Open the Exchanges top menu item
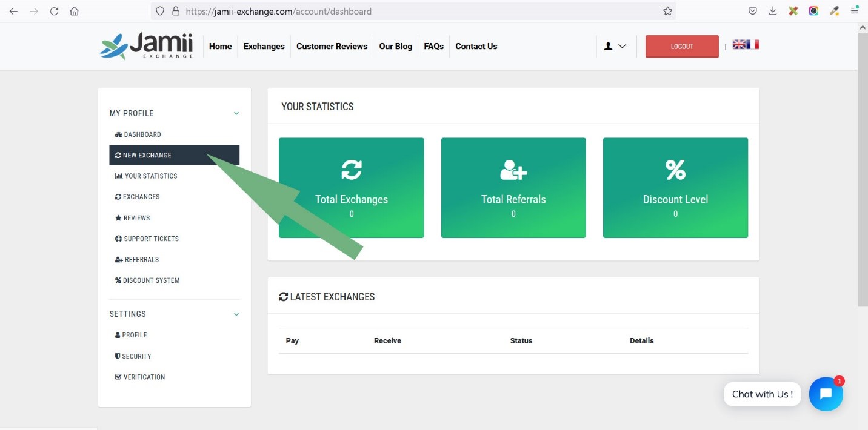Image resolution: width=868 pixels, height=430 pixels. pos(264,46)
